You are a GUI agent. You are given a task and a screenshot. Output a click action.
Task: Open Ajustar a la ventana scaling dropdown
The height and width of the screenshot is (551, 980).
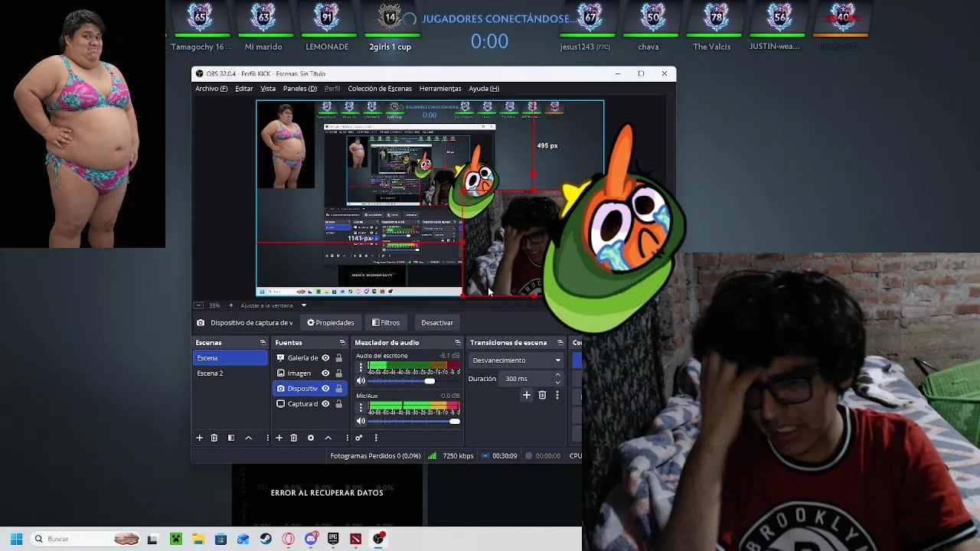(x=273, y=305)
